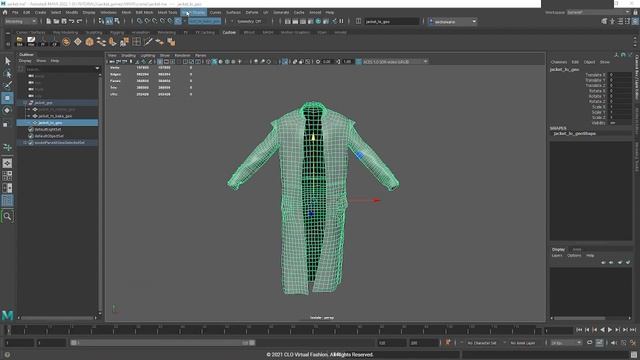
Task: Open a scene using the status line icon
Action: [x=56, y=21]
